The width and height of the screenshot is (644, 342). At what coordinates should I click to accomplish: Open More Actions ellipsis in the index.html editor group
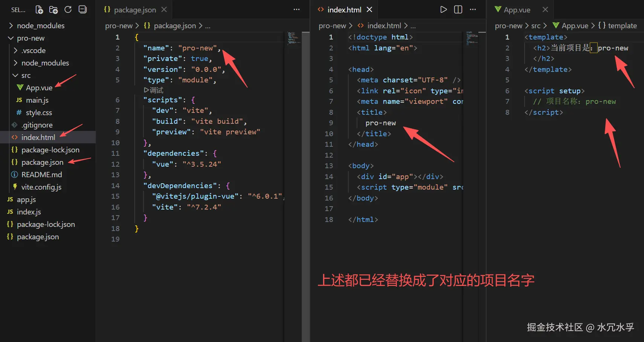click(473, 9)
